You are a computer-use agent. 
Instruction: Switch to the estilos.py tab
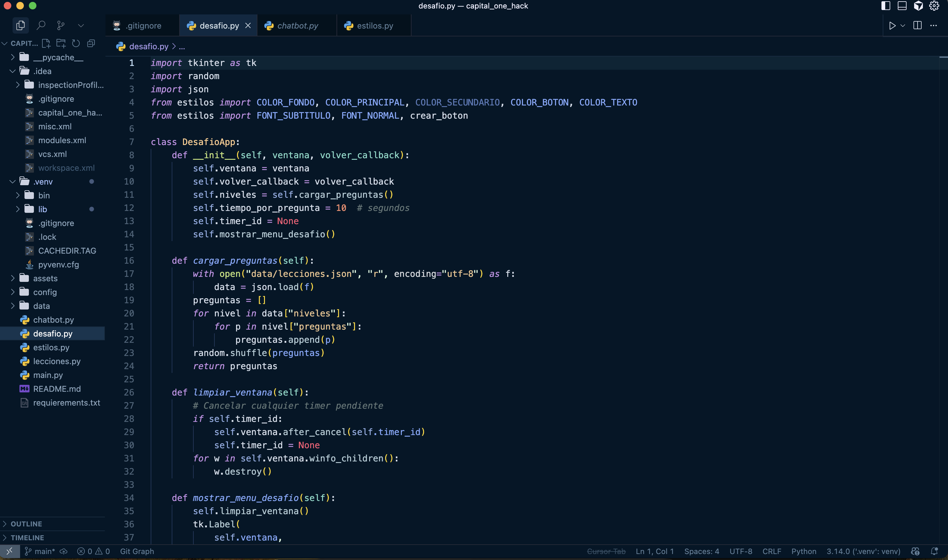374,26
